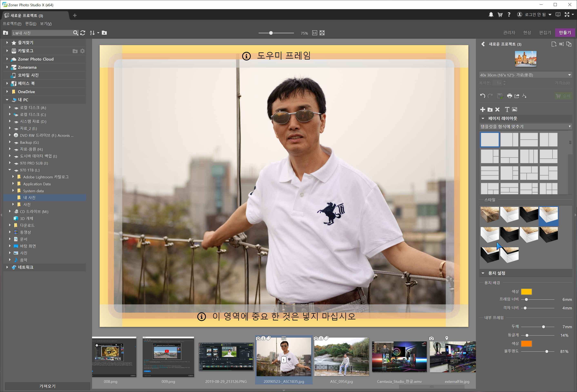Image resolution: width=577 pixels, height=392 pixels.
Task: Open the shopping cart icon in top bar
Action: 500,15
